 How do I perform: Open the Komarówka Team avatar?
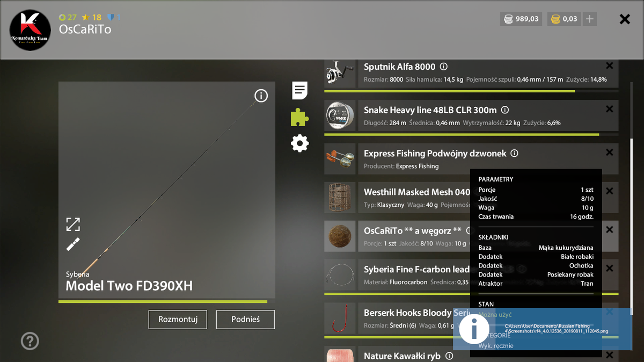(x=30, y=30)
